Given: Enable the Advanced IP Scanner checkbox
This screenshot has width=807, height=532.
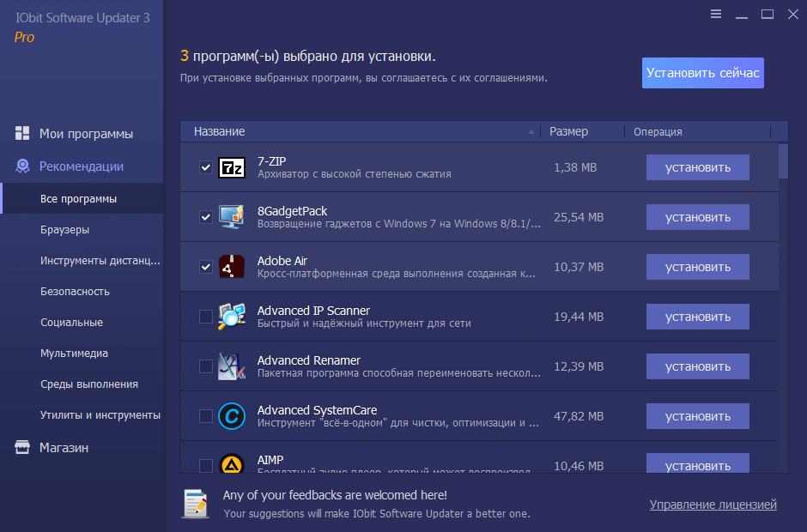Looking at the screenshot, I should click(x=205, y=316).
